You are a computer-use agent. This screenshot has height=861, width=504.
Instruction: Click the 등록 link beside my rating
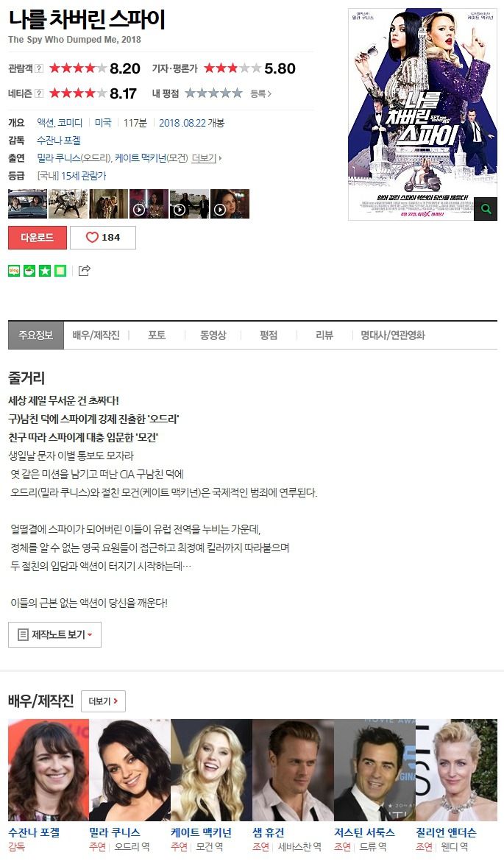click(x=260, y=94)
